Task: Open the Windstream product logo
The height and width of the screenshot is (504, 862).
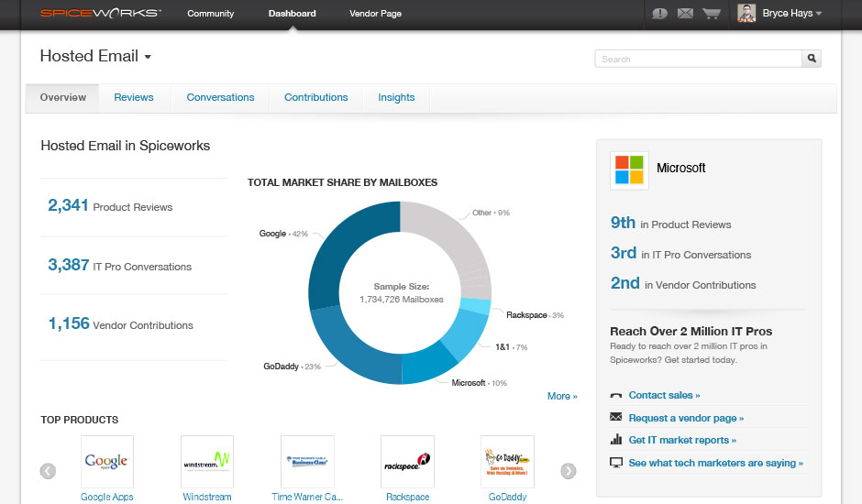Action: click(x=206, y=461)
